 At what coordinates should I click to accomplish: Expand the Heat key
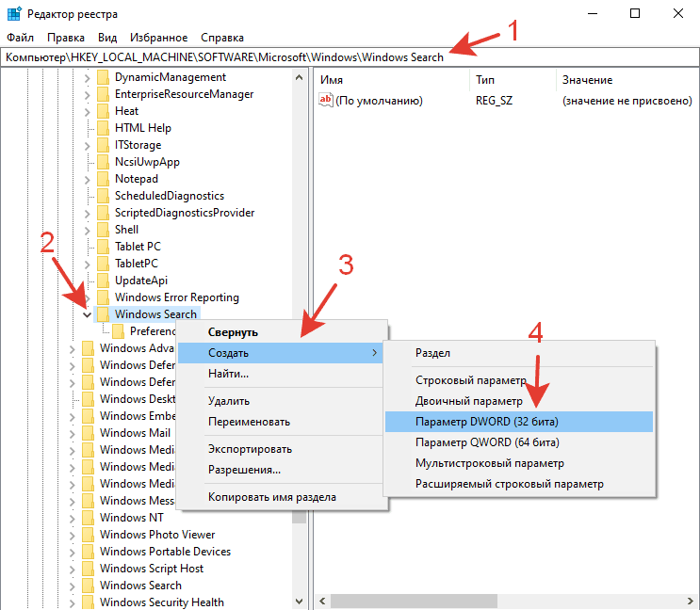pyautogui.click(x=87, y=111)
